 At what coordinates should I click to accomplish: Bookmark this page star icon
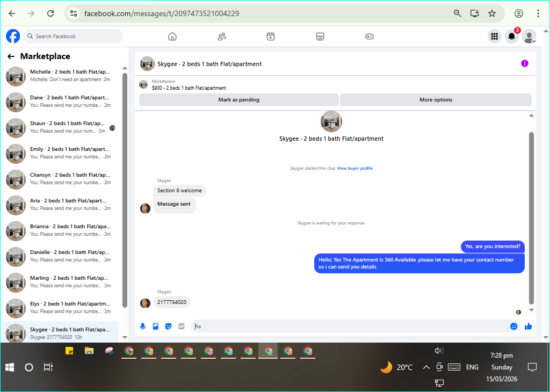(x=492, y=13)
